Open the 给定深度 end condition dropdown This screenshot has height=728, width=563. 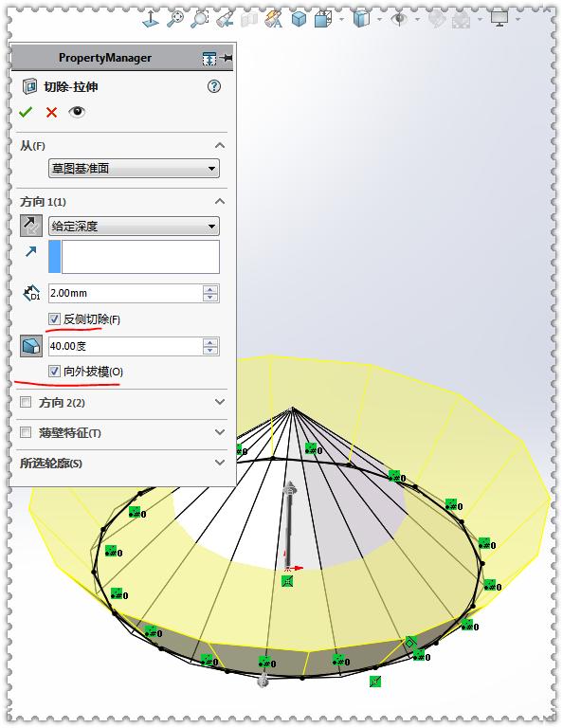point(134,227)
